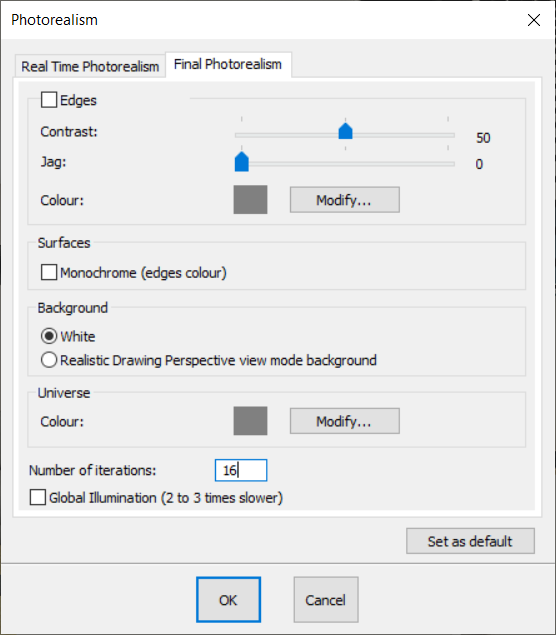
Task: Click the Number of iterations field
Action: pos(241,470)
